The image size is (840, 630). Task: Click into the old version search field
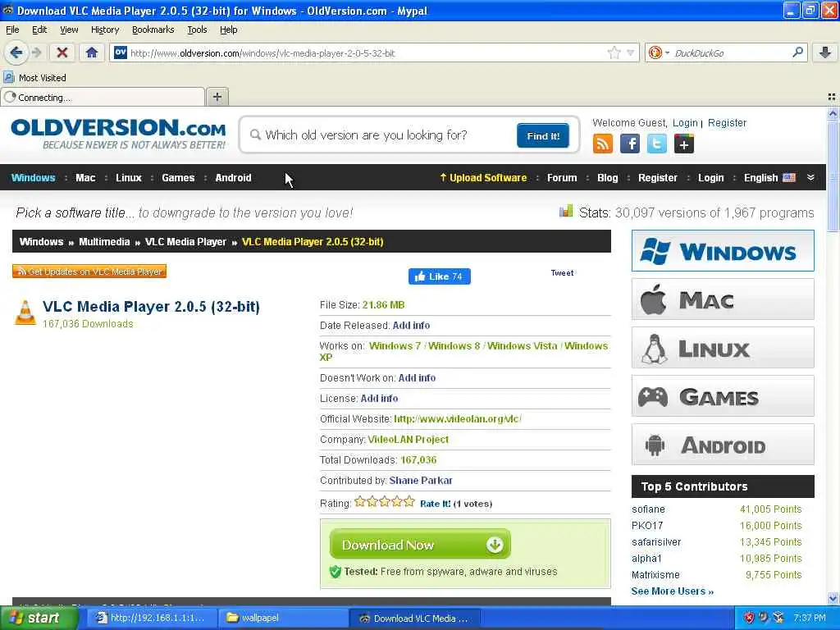pyautogui.click(x=381, y=135)
